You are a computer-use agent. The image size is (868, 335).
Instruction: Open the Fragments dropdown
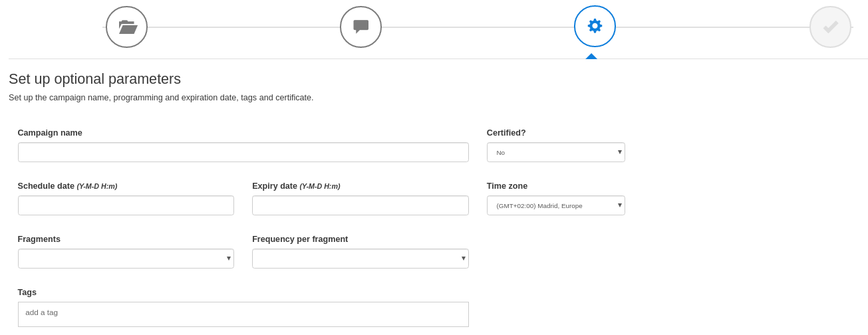point(126,259)
